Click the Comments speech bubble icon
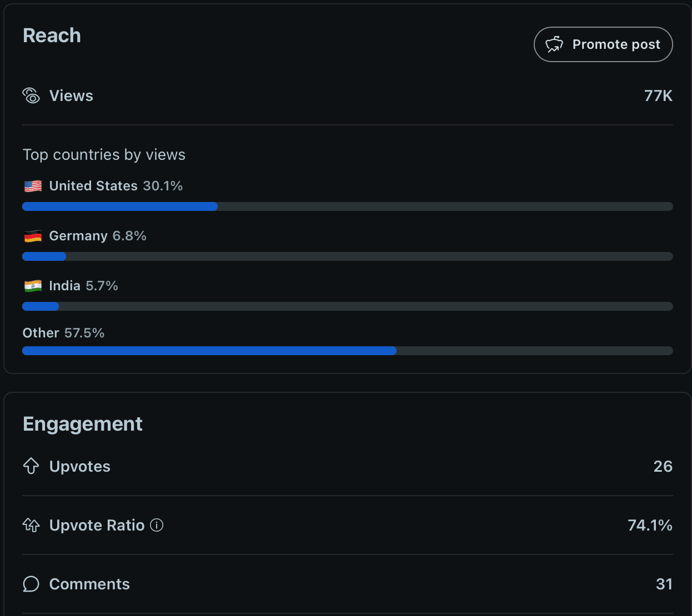Viewport: 692px width, 616px height. tap(31, 584)
